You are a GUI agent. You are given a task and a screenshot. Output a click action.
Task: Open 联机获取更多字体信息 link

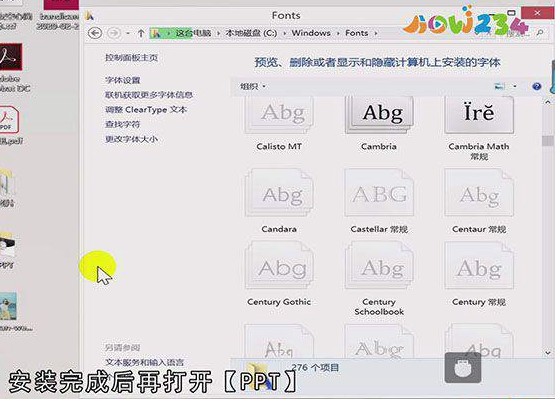[x=149, y=95]
